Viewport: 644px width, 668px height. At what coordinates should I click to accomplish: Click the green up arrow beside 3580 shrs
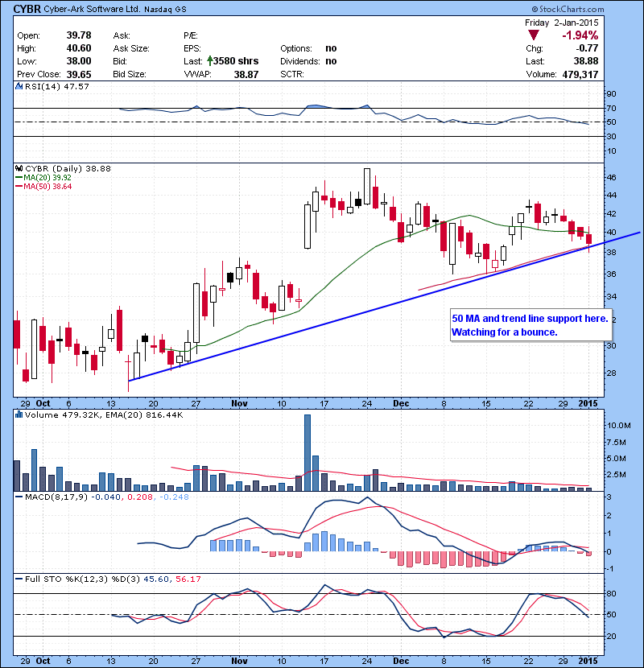click(x=209, y=61)
